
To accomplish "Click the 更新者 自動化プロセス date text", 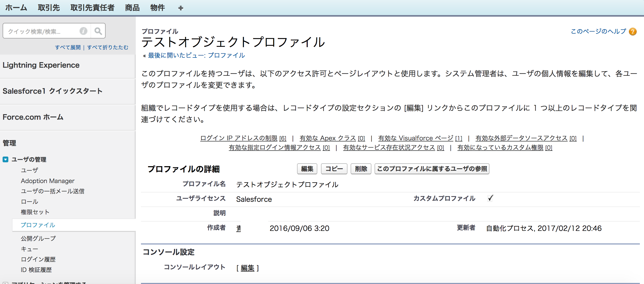I will click(544, 228).
